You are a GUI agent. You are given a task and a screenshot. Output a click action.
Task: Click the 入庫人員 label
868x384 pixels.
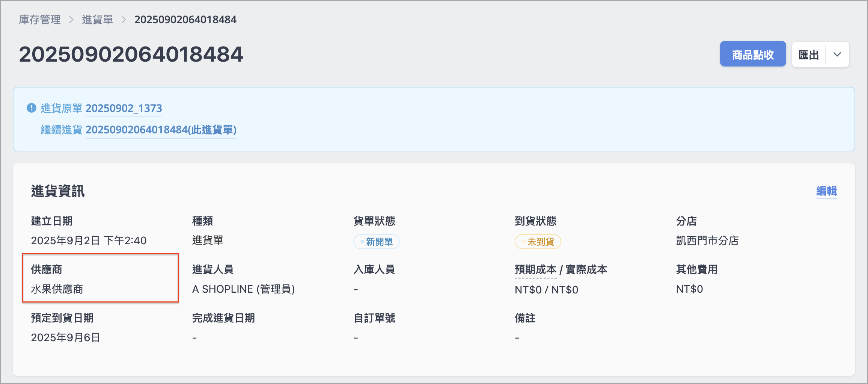(x=374, y=269)
